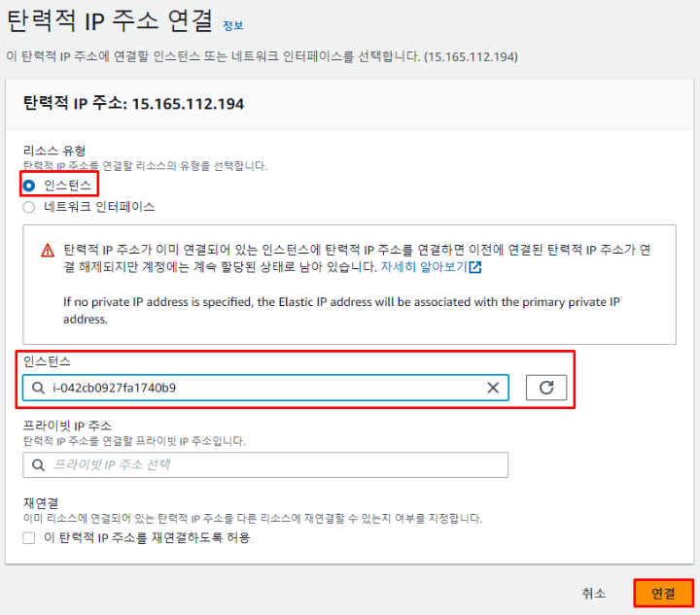Click the English private IP address note
Viewport: 700px width, 615px height.
341,310
